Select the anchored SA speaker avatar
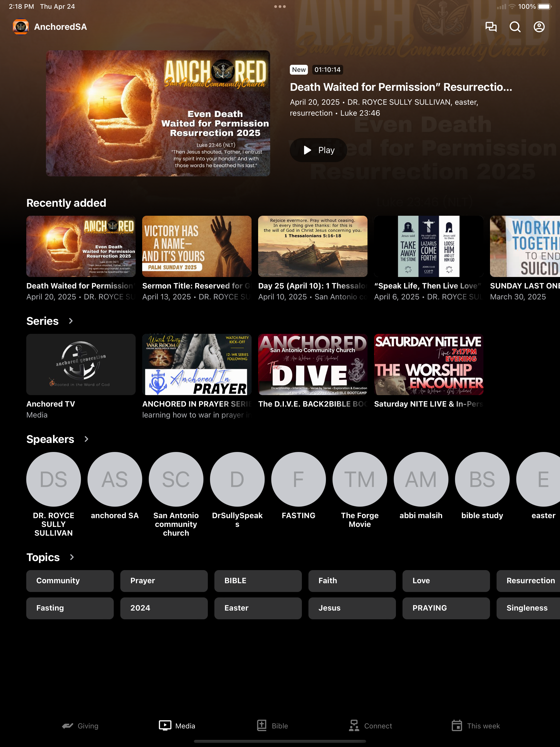 [115, 479]
